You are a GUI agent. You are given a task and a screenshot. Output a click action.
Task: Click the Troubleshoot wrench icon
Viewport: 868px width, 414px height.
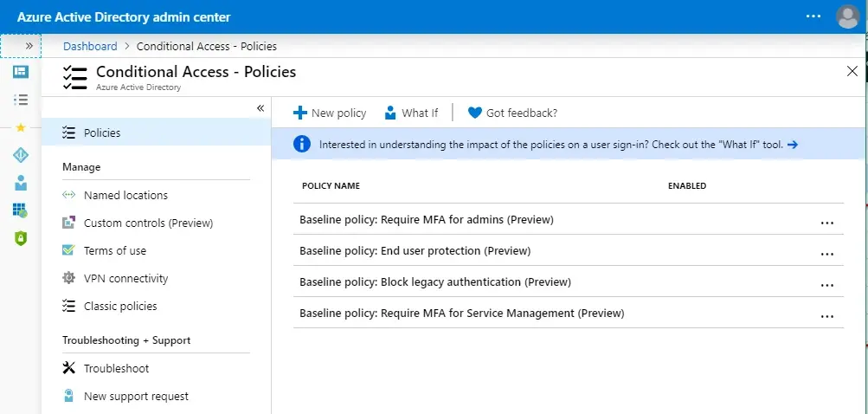[68, 368]
